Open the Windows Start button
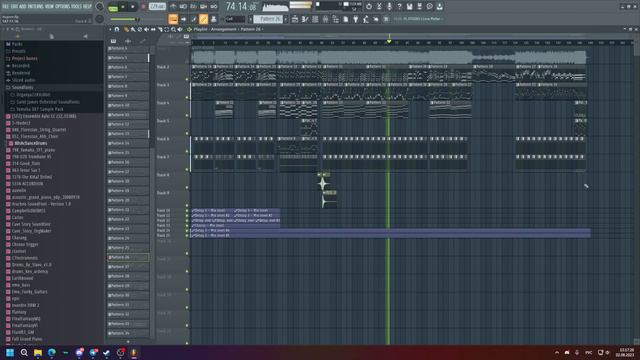Image resolution: width=640 pixels, height=360 pixels. [x=10, y=352]
